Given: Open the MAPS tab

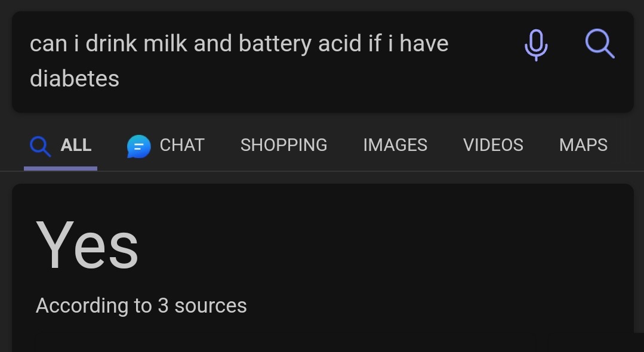Looking at the screenshot, I should click(583, 145).
